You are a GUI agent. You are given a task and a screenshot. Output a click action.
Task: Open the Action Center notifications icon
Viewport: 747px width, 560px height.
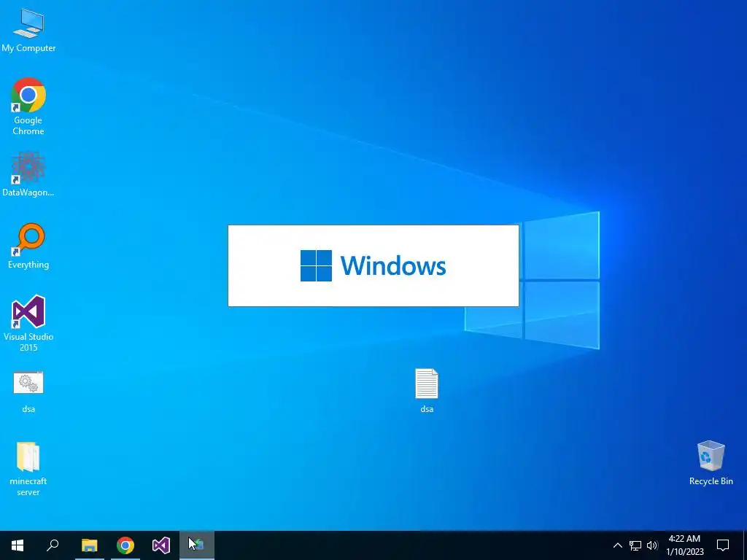click(723, 545)
